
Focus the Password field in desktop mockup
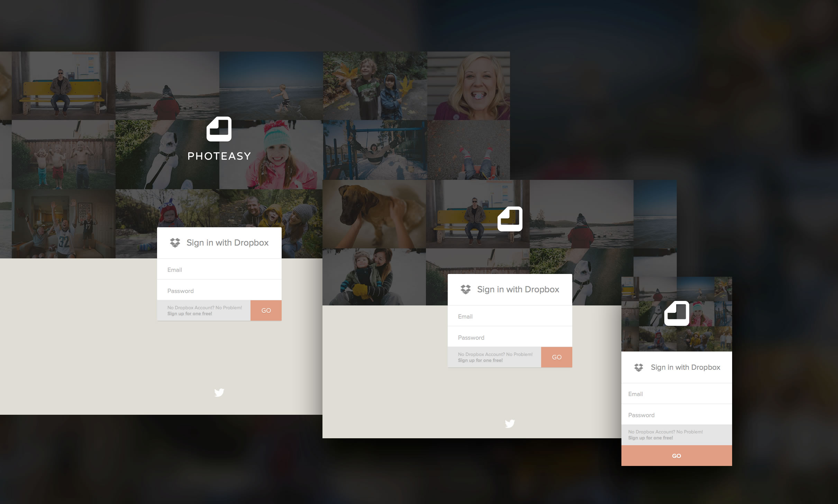(219, 290)
